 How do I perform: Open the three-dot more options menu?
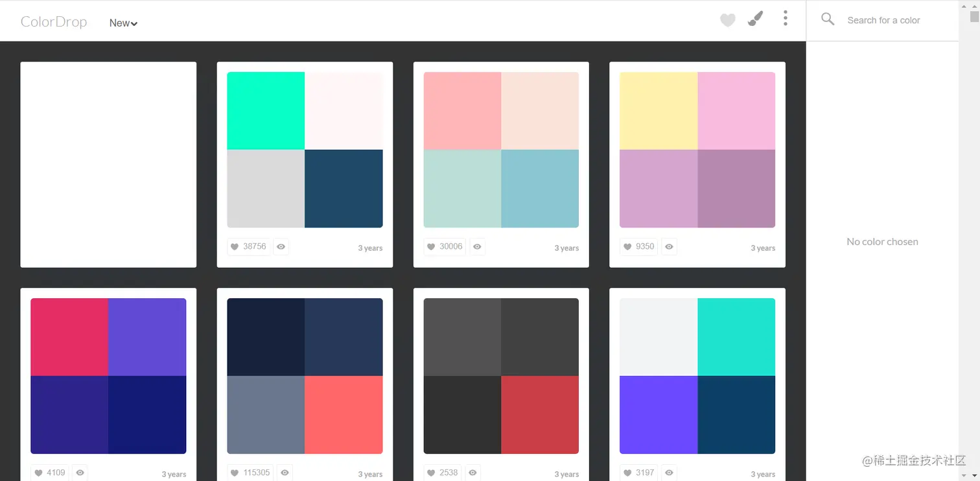(x=785, y=18)
